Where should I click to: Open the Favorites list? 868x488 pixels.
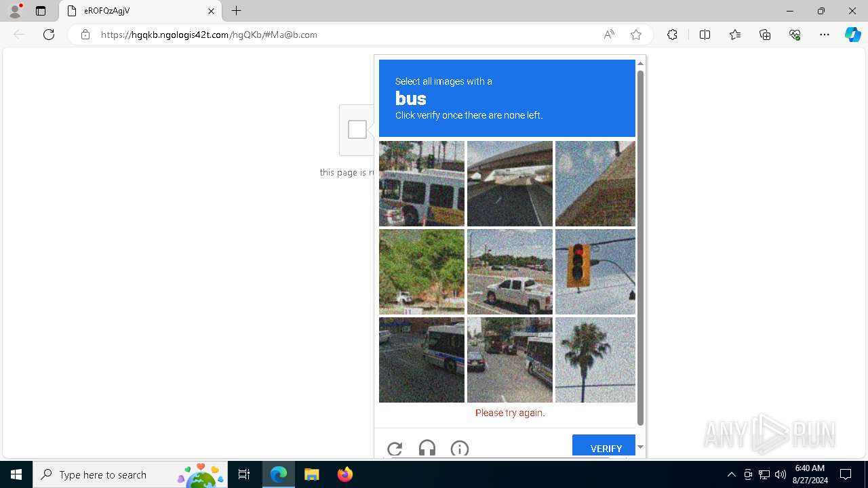(x=735, y=35)
